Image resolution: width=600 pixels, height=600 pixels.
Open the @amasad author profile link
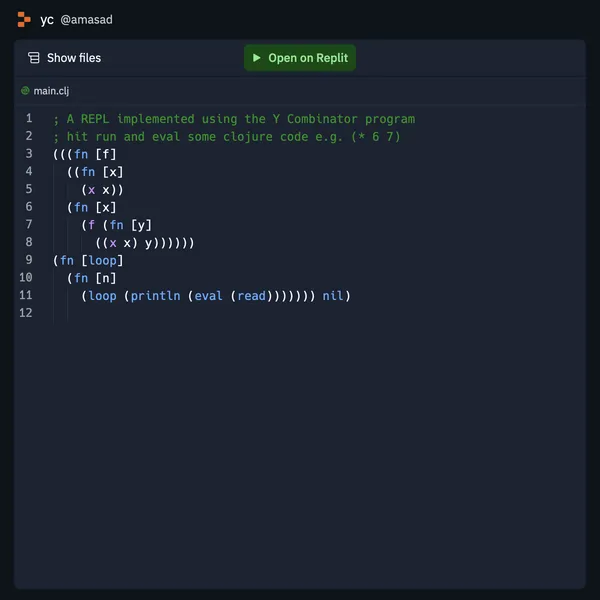coord(86,20)
